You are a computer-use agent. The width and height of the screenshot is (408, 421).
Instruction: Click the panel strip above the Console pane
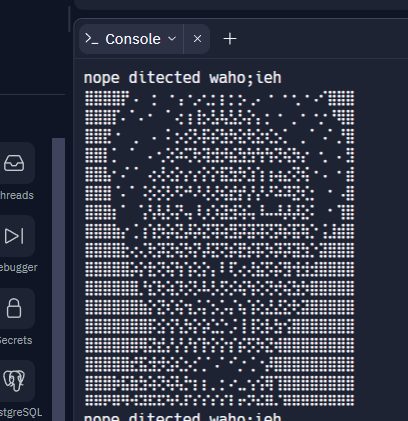point(241,5)
